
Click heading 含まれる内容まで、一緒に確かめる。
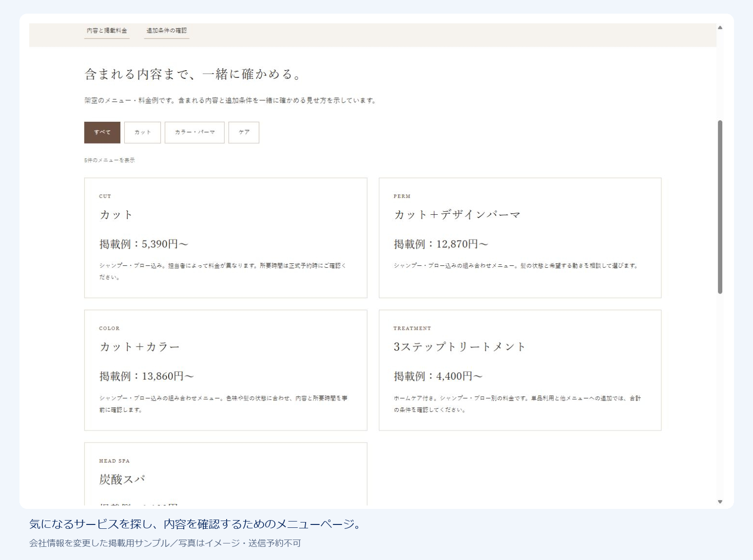(193, 74)
